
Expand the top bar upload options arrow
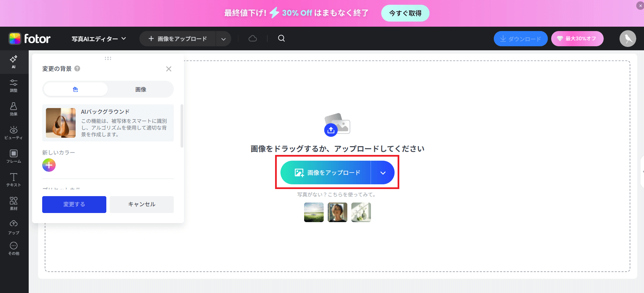(x=223, y=39)
